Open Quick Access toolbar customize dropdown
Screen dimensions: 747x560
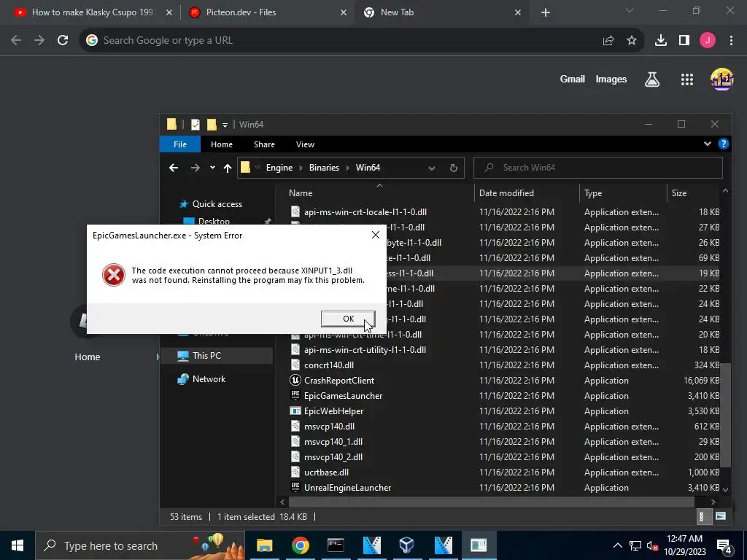(225, 125)
